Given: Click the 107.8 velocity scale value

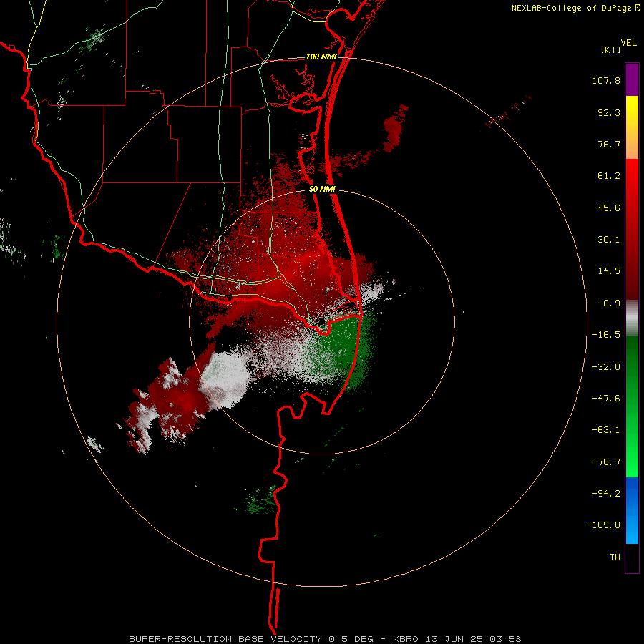Looking at the screenshot, I should click(x=606, y=80).
